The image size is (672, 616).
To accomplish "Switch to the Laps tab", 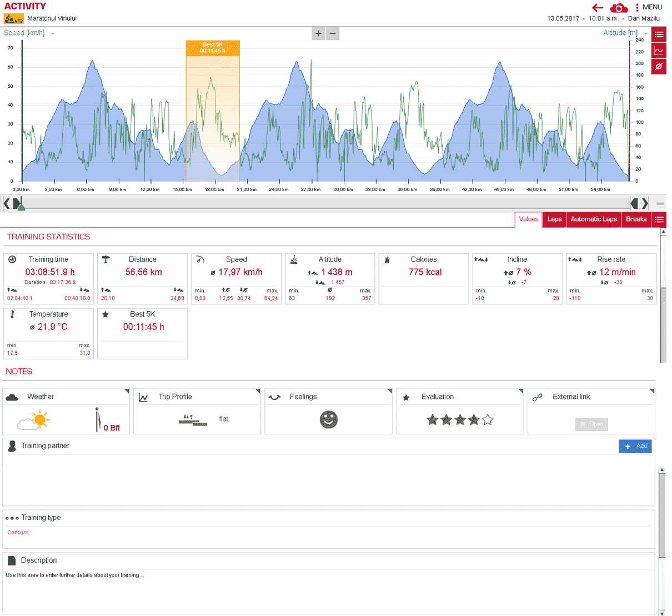I will (x=554, y=219).
